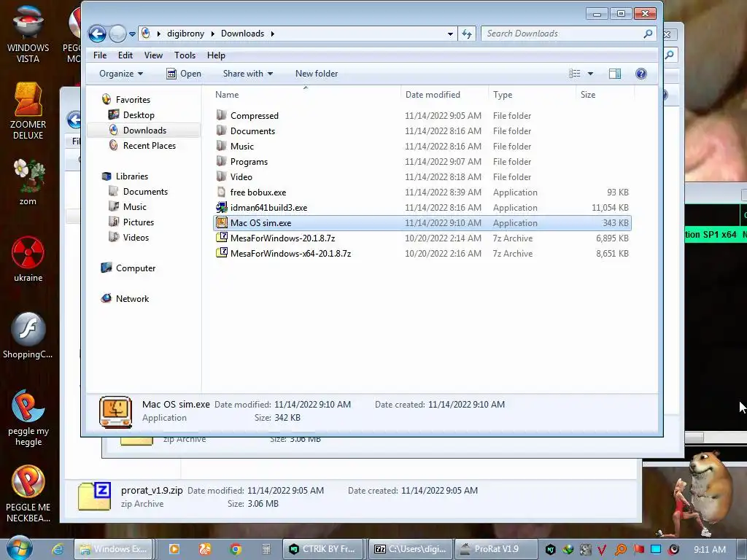
Task: Open Videos library in sidebar
Action: click(x=136, y=237)
